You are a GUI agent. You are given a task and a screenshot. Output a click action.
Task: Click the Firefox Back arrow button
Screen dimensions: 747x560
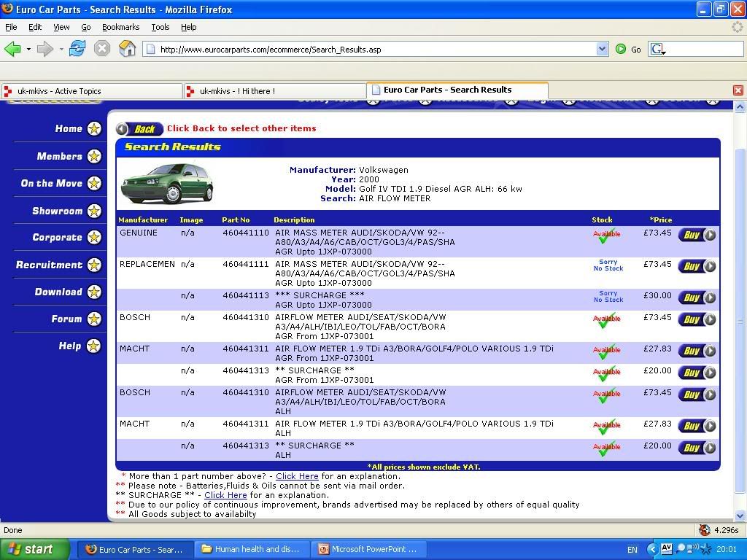pos(13,49)
